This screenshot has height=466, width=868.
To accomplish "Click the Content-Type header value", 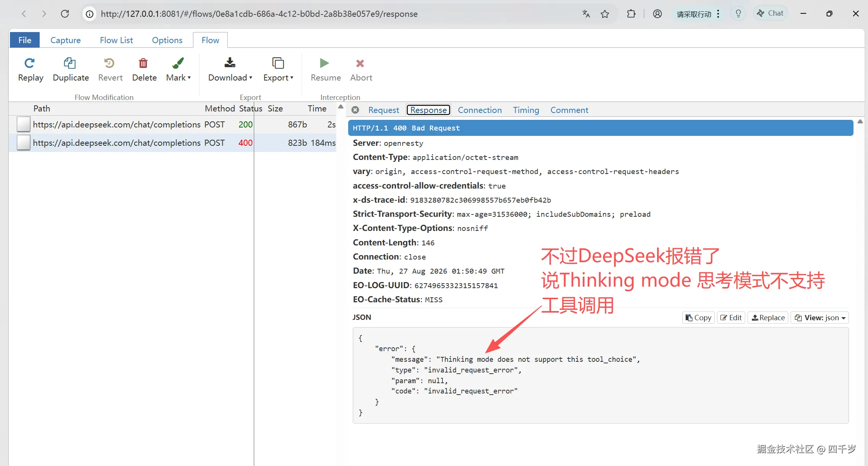I will [x=465, y=157].
